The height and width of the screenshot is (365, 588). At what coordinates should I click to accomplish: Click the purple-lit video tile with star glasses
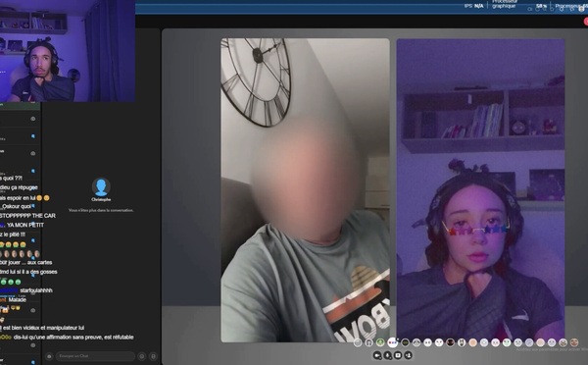tap(481, 190)
